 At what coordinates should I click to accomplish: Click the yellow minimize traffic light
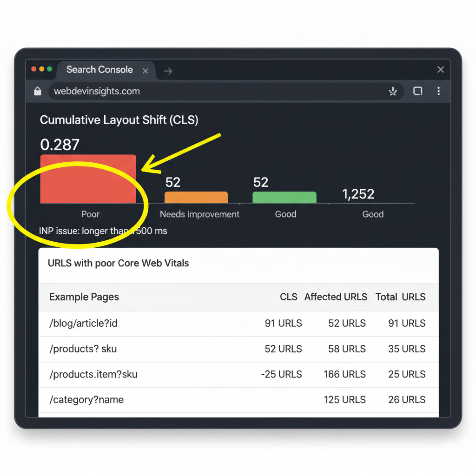[x=41, y=69]
